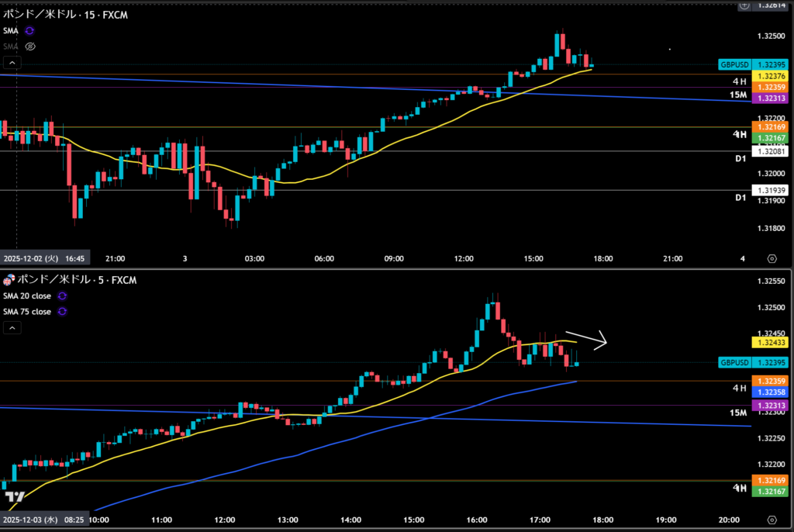Click the GBP/USD flag icon on bottom chart
Image resolution: width=794 pixels, height=532 pixels.
coord(9,279)
